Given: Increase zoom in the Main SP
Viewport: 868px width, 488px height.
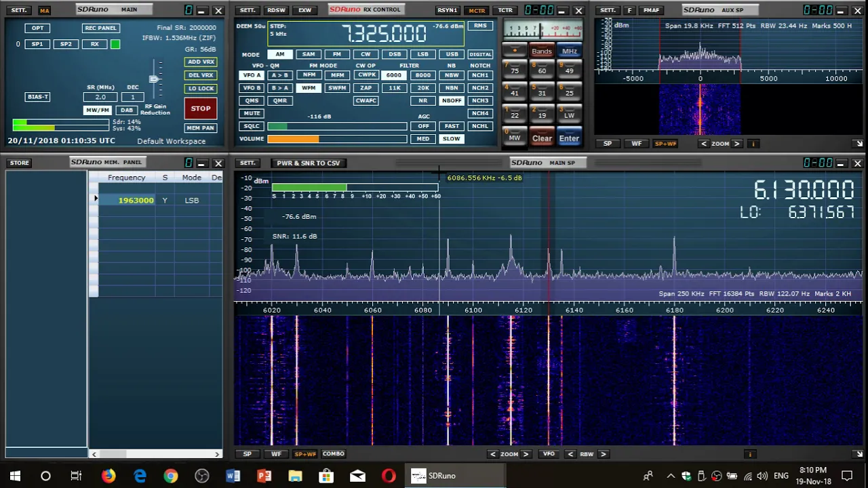Looking at the screenshot, I should (526, 454).
